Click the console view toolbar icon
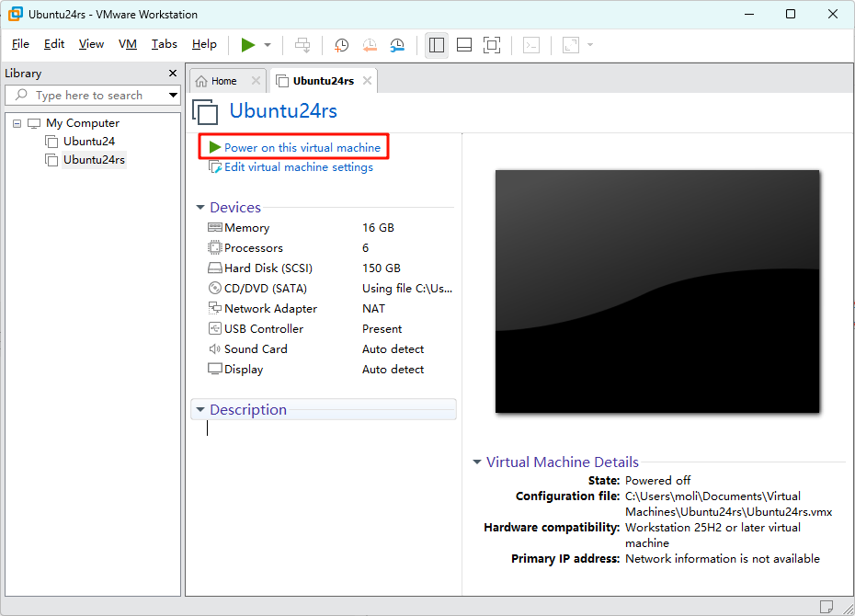The height and width of the screenshot is (616, 855). coord(531,45)
